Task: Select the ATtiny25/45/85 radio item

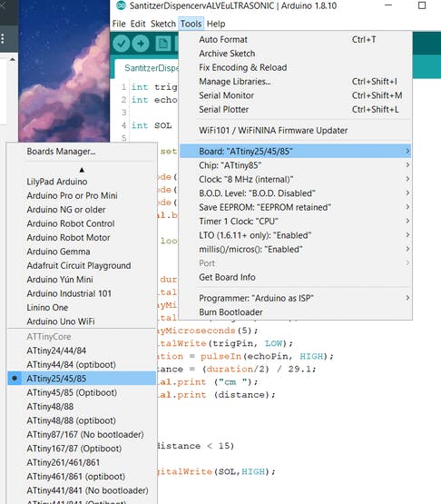Action: pos(82,379)
